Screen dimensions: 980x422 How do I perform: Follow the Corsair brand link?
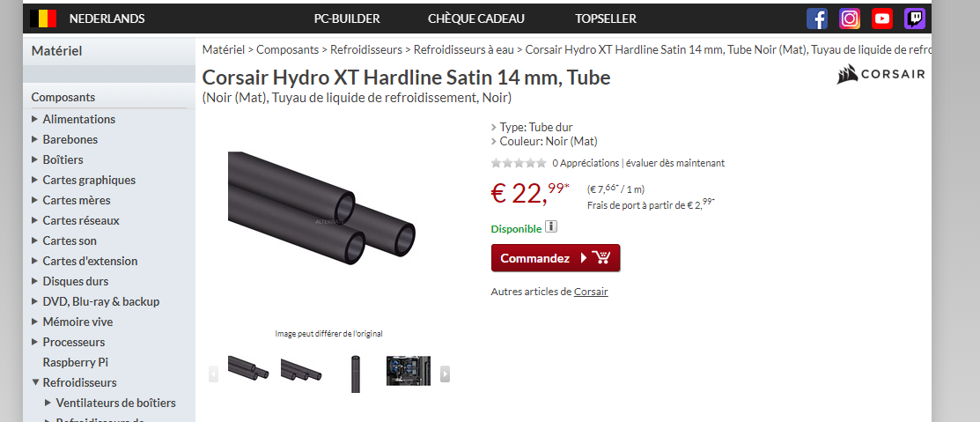pyautogui.click(x=591, y=292)
